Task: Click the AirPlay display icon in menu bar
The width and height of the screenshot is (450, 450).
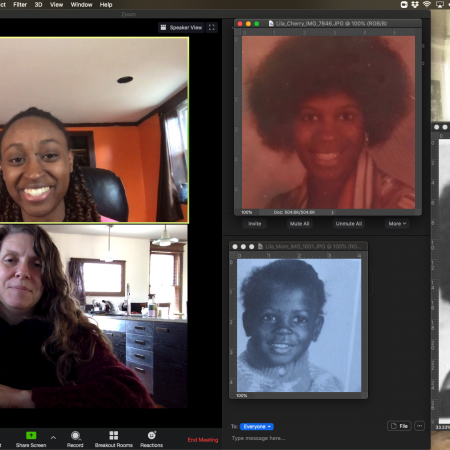Action: (x=440, y=4)
